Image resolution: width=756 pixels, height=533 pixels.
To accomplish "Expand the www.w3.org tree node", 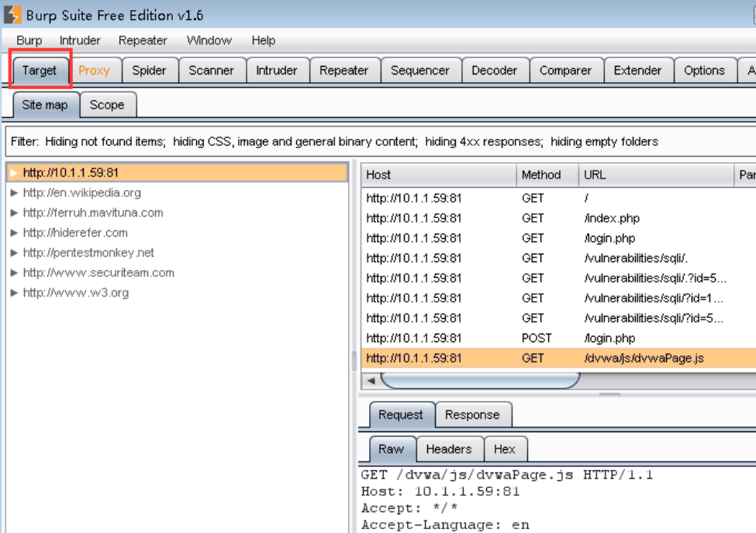I will click(14, 292).
